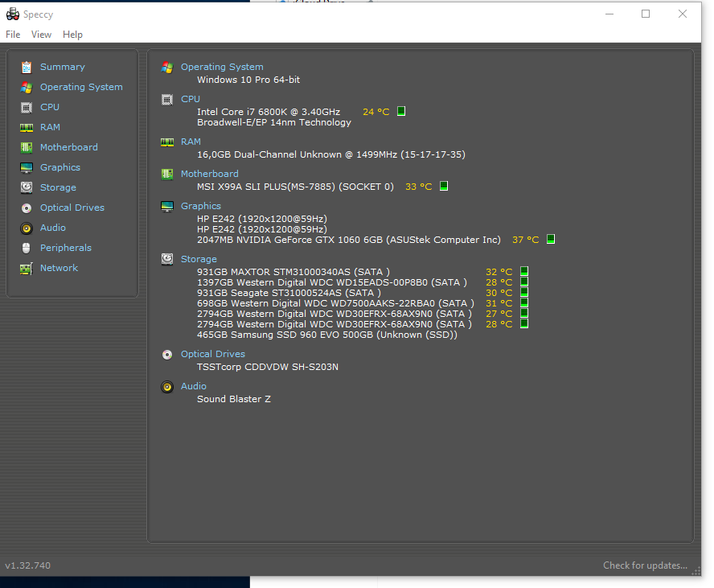Click Intel Core i7 6800K @ 3.40GHz text
The image size is (714, 588).
click(269, 112)
